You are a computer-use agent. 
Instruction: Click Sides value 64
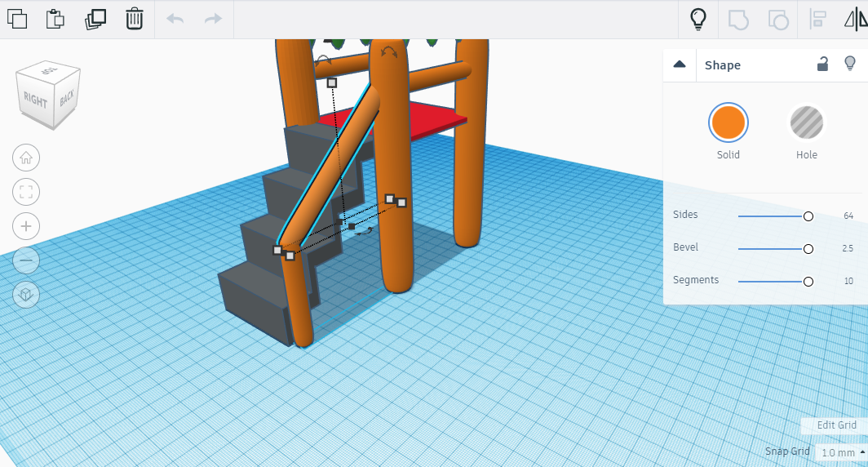(x=848, y=216)
